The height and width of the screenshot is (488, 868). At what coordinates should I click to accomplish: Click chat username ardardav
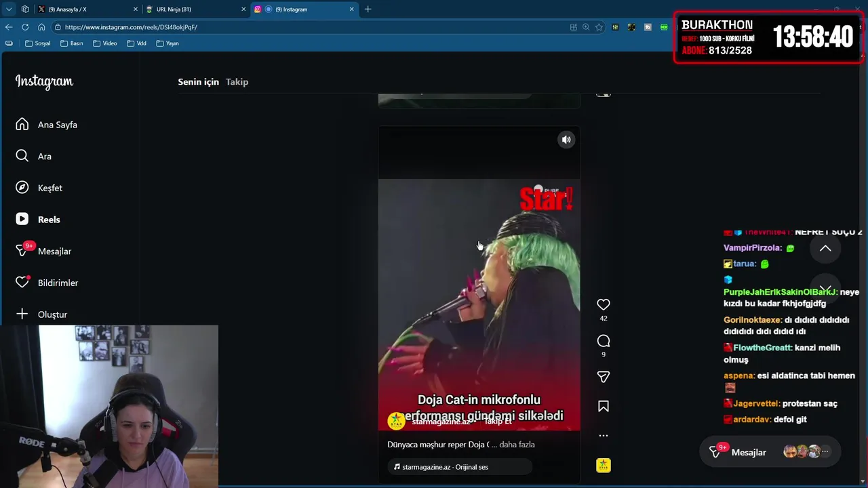pyautogui.click(x=751, y=420)
